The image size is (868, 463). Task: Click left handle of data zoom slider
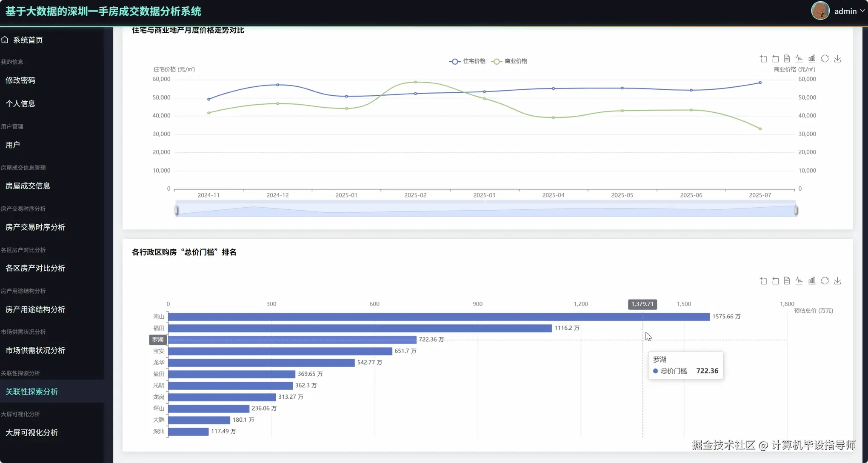[x=177, y=210]
